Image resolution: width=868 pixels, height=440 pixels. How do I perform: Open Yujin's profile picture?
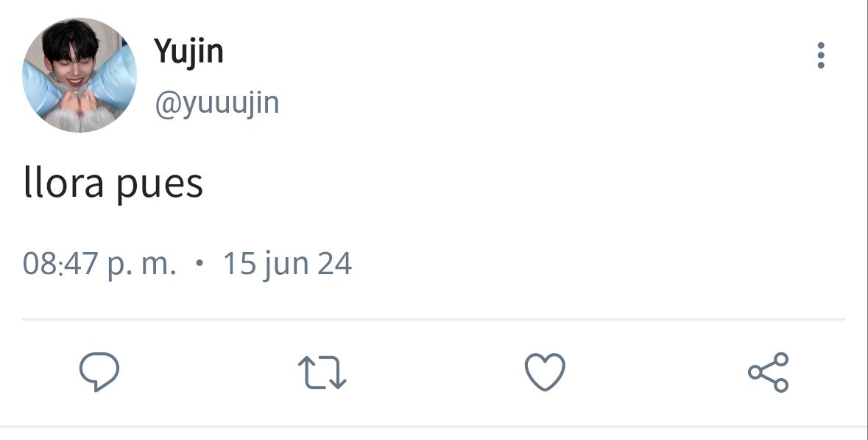(x=80, y=75)
